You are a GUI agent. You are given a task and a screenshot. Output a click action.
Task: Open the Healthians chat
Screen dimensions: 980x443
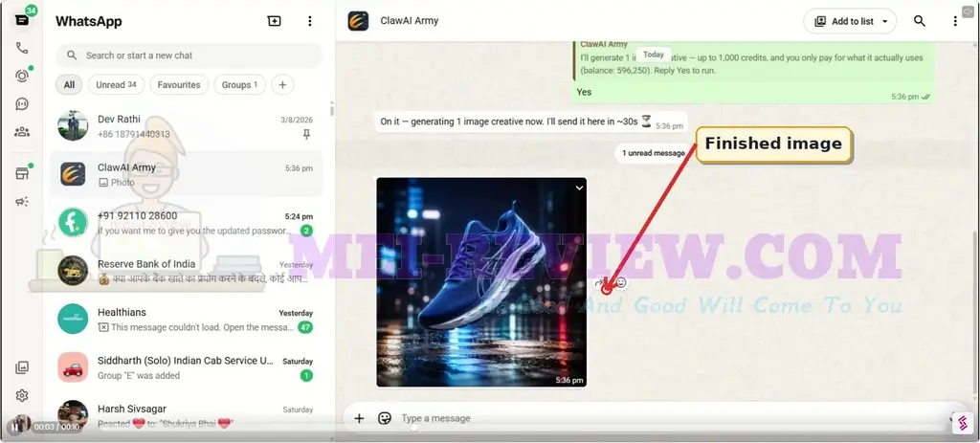(x=187, y=319)
